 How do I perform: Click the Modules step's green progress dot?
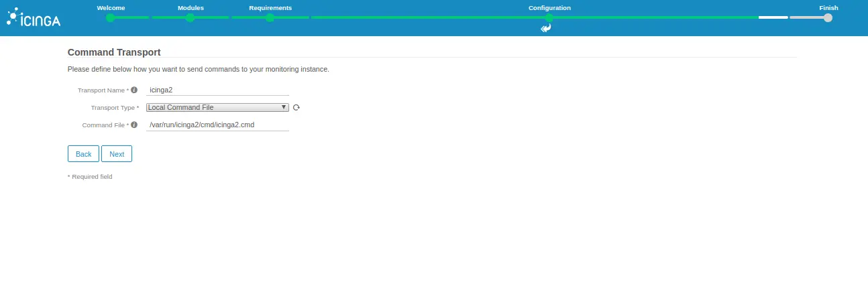[190, 18]
